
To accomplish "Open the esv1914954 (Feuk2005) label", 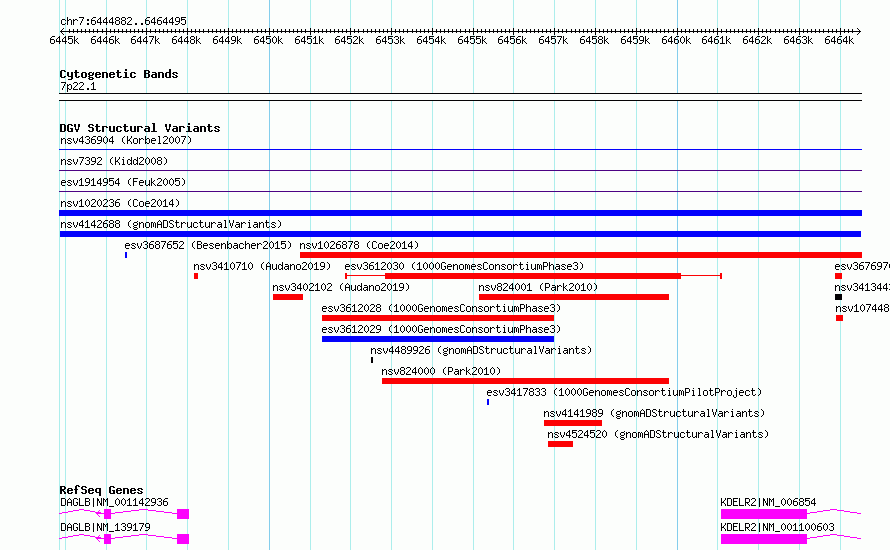I will click(x=123, y=182).
